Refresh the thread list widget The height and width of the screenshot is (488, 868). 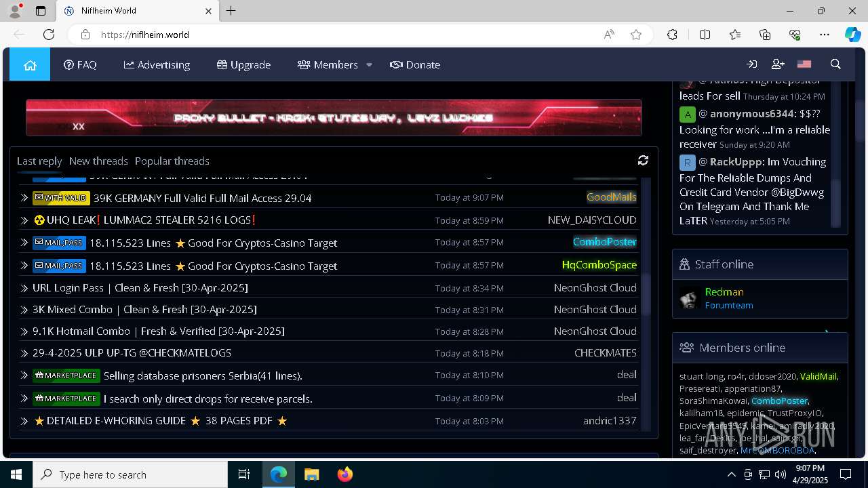coord(643,160)
